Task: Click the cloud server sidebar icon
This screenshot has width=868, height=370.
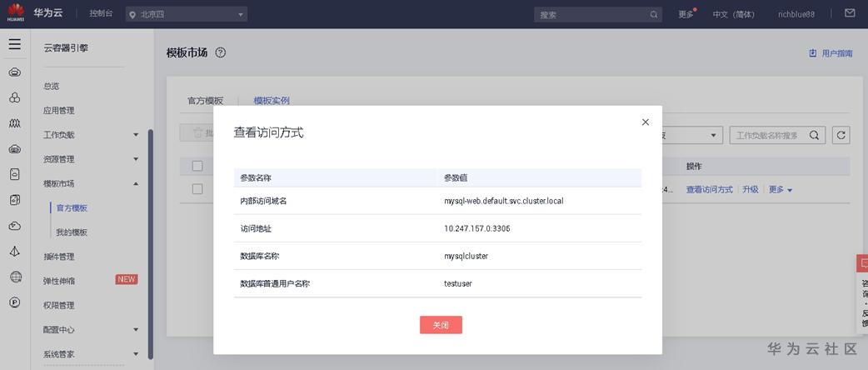Action: 15,72
